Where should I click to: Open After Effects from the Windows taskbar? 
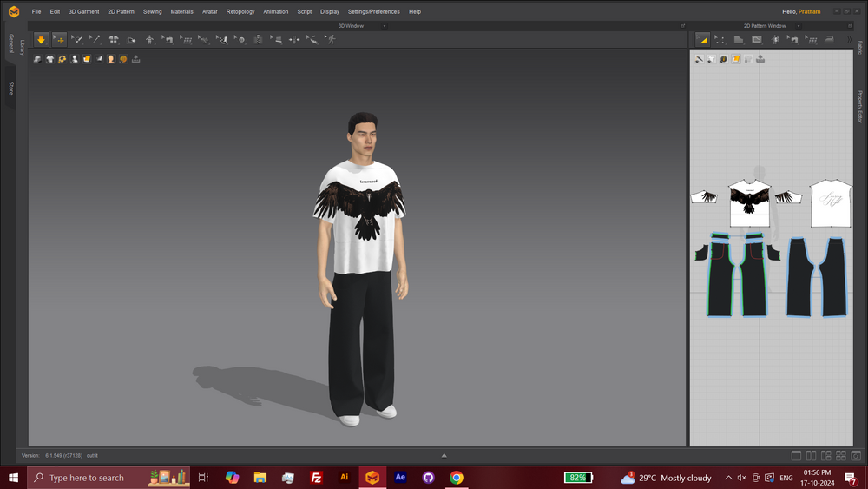click(x=400, y=478)
